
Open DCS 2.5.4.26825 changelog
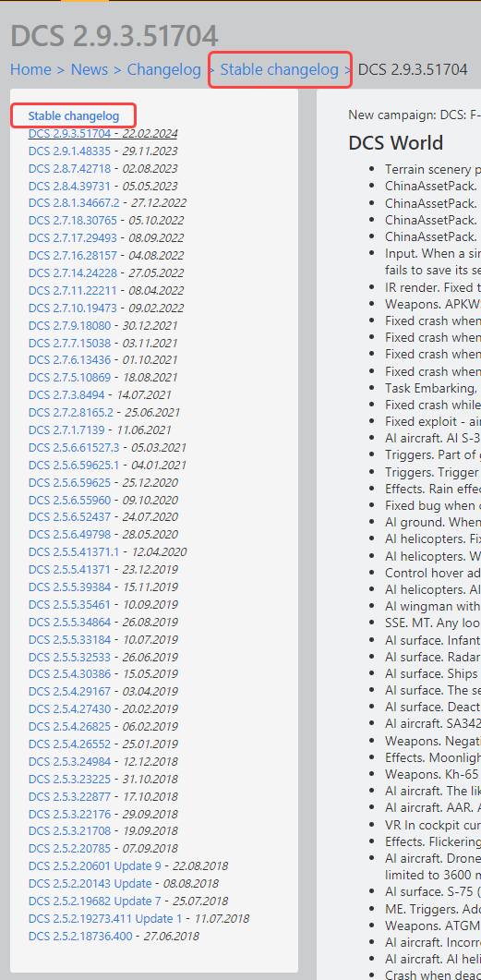click(69, 727)
